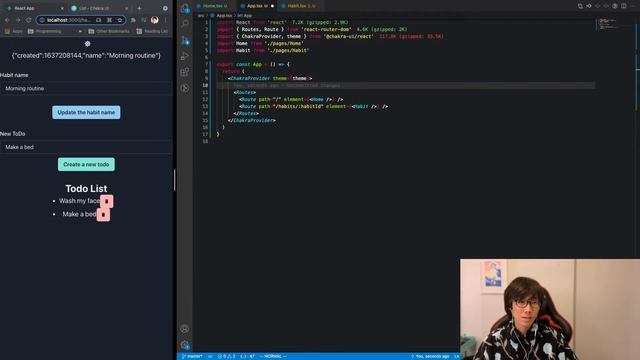
Task: Toggle color mode sun icon on page
Action: (87, 44)
